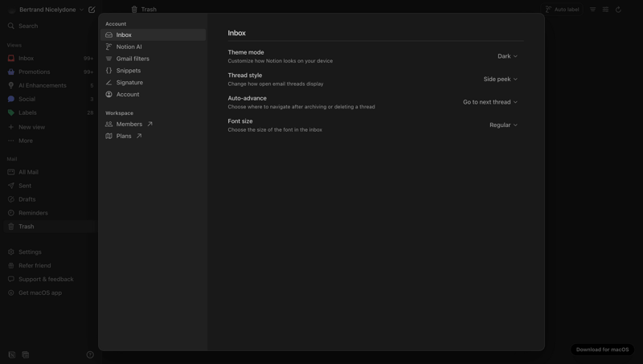
Task: Click the Social chat bubble icon
Action: coord(11,99)
